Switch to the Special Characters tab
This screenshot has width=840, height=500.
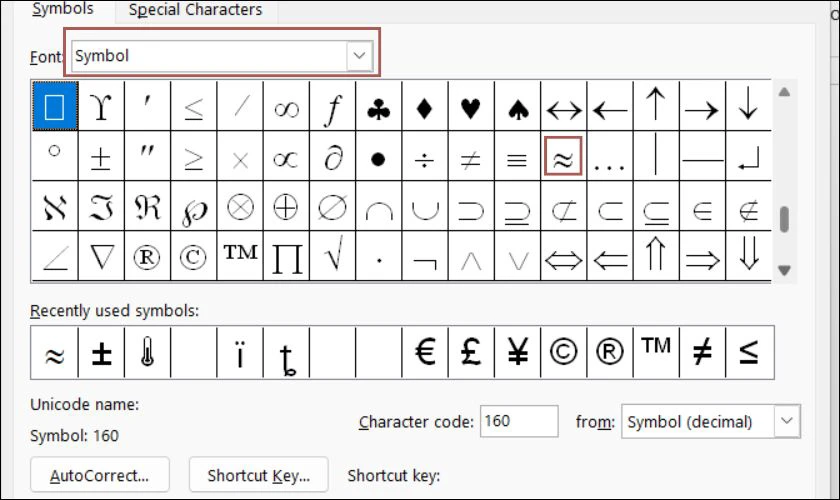click(196, 10)
